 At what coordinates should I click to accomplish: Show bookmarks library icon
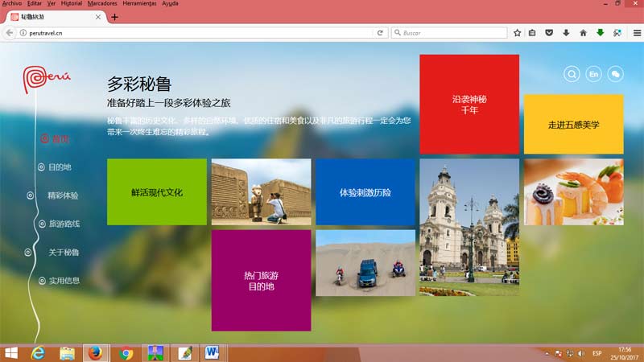pyautogui.click(x=532, y=33)
